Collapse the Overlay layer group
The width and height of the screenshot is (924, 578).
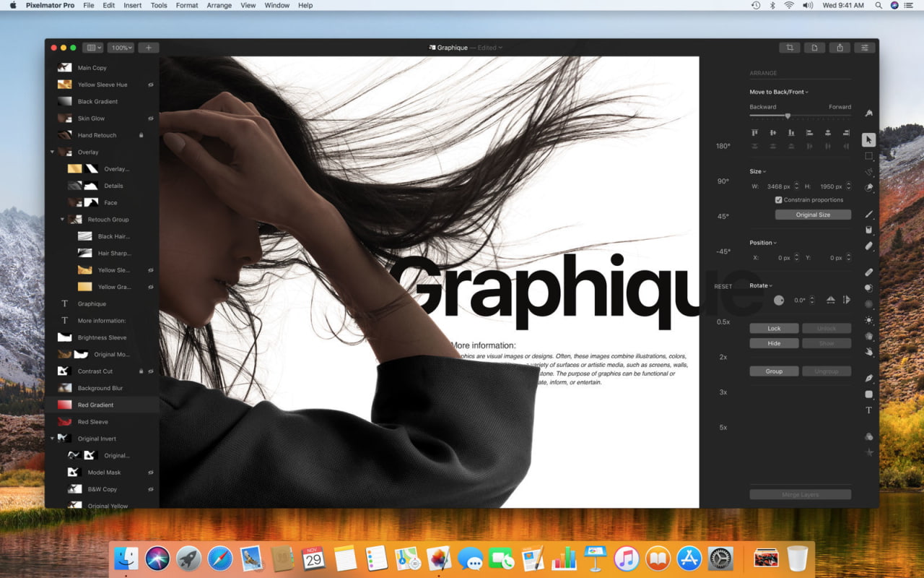click(52, 152)
